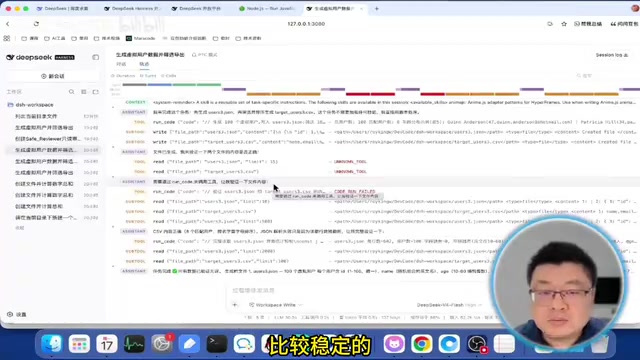Switch to the DeepSeek 开放平台 browser tab
Viewport: 640px width, 360px height.
[x=197, y=9]
